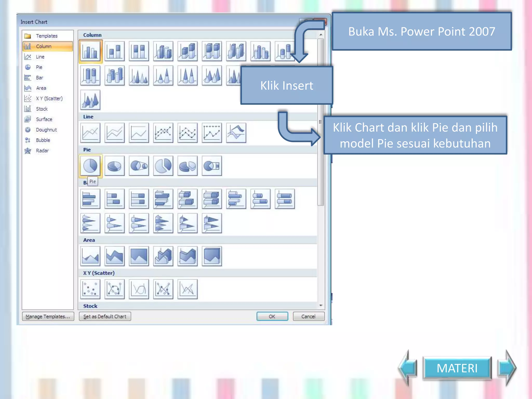
Task: Advance with the right arrow button
Action: tap(507, 368)
